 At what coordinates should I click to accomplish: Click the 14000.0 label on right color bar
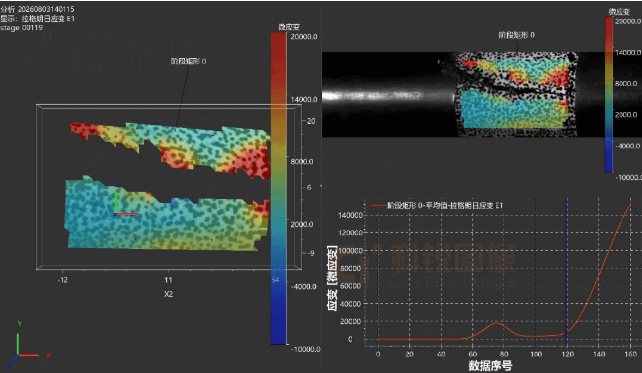click(628, 52)
